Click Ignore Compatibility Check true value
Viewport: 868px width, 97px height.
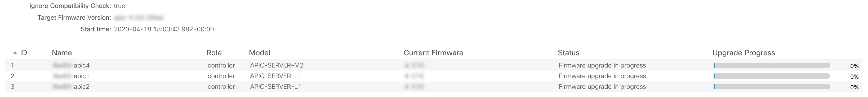tap(120, 6)
